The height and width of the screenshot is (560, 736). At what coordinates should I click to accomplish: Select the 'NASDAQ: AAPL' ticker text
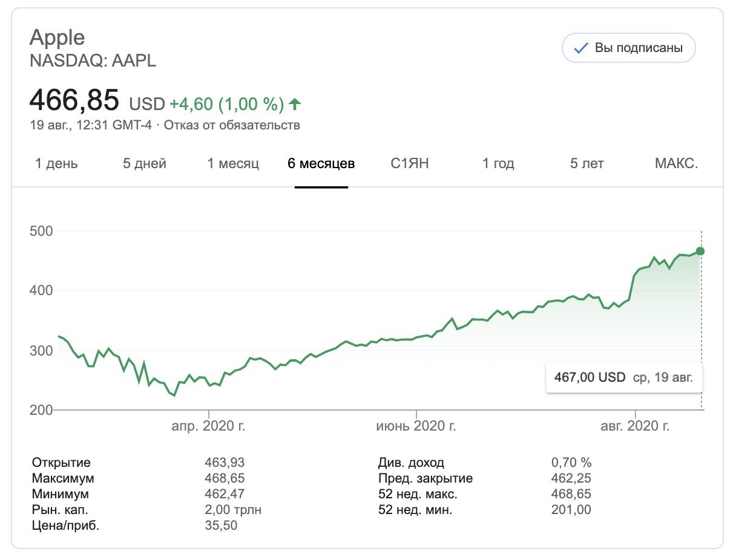pyautogui.click(x=93, y=60)
